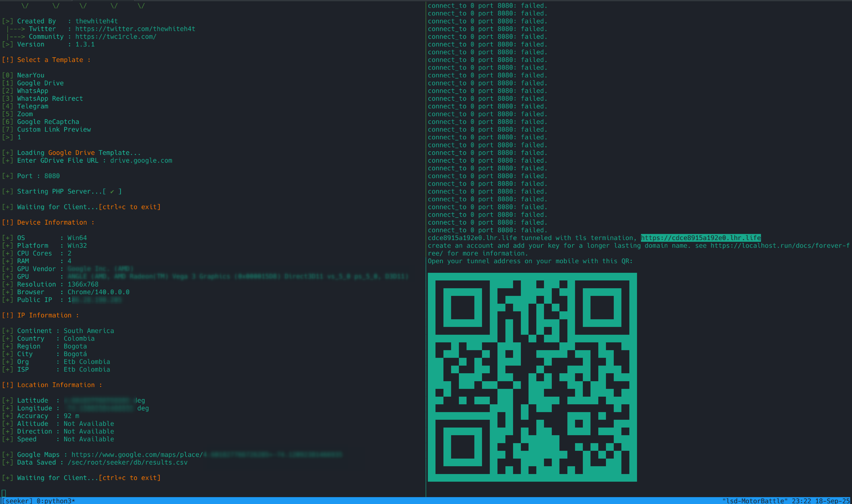This screenshot has width=852, height=504.
Task: Click the [seeker] tmux session name
Action: (17, 501)
